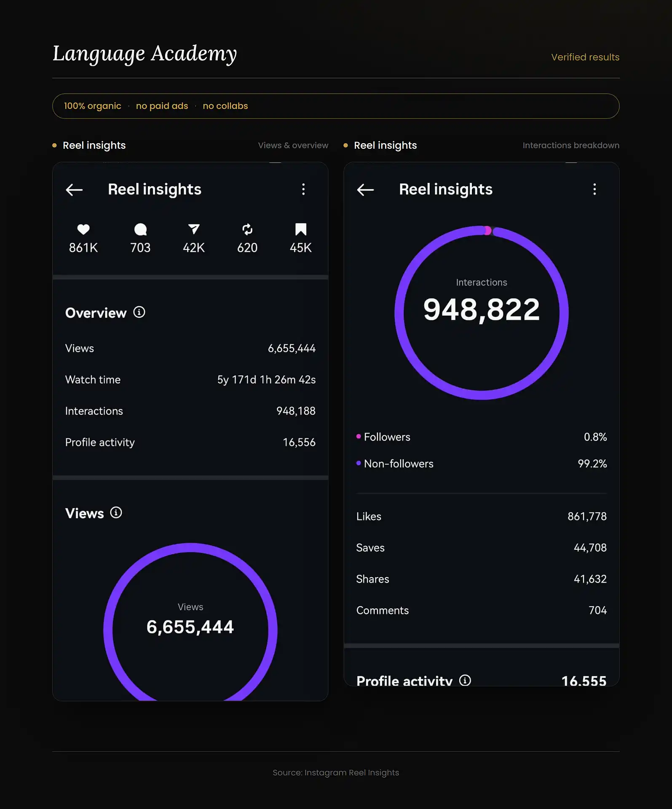Select the Likes value 861,778
Image resolution: width=672 pixels, height=809 pixels.
pyautogui.click(x=587, y=517)
